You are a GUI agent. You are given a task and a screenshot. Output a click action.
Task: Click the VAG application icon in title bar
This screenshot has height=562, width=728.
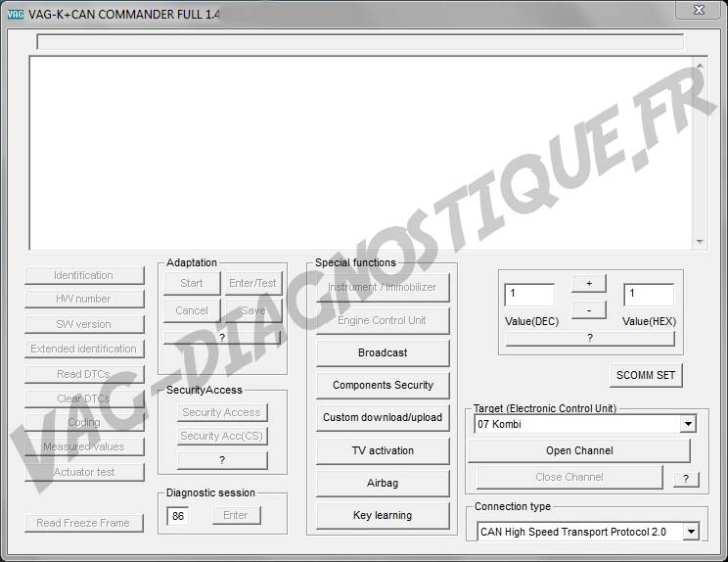16,14
